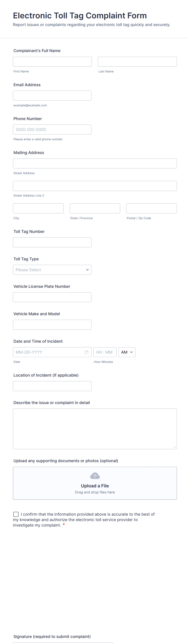Click Street Address Line 2 field
This screenshot has height=644, width=188.
coord(95,186)
